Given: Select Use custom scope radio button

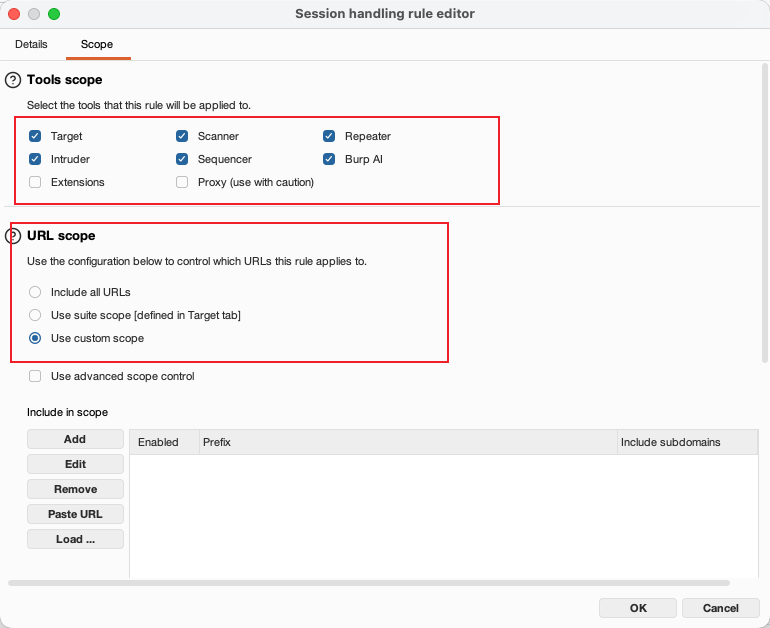Looking at the screenshot, I should (35, 338).
